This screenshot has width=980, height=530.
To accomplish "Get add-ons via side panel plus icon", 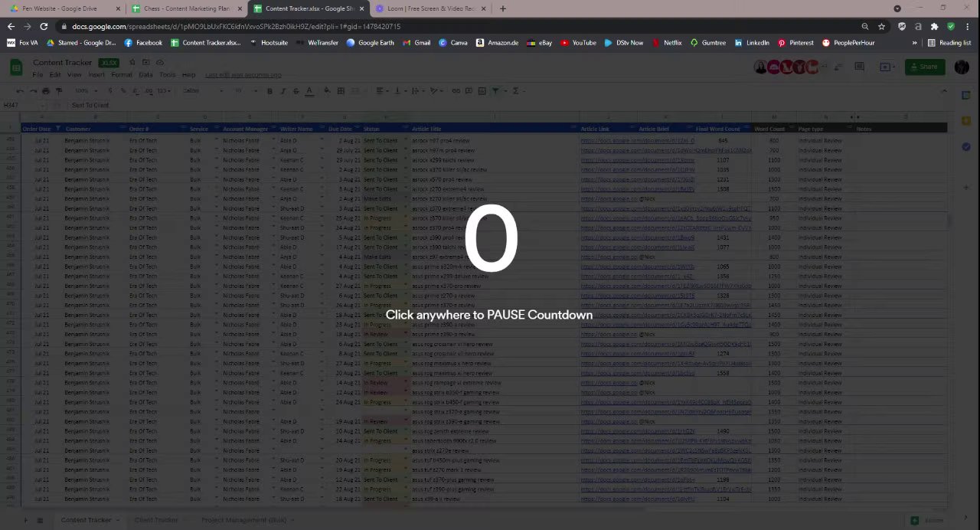I will 966,187.
